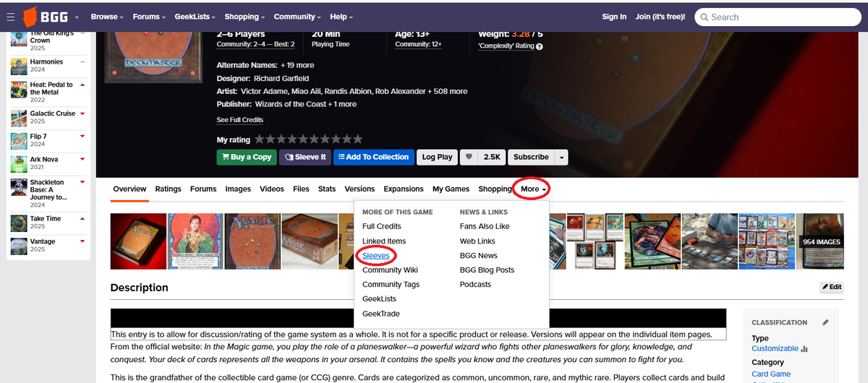This screenshot has height=383, width=868.
Task: Open Harmonies thumbnail in the hotness list
Action: (x=19, y=66)
